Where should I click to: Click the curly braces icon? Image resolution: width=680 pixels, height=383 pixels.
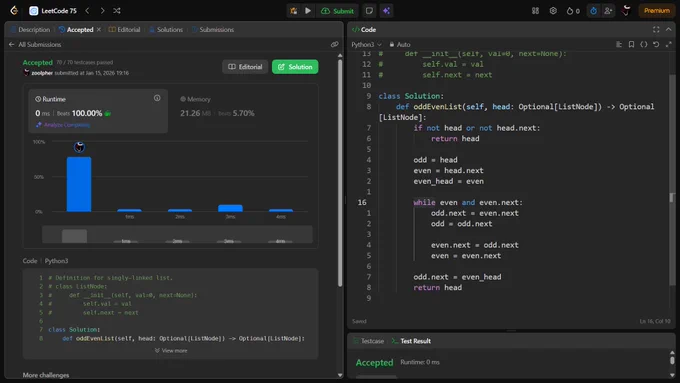coord(644,44)
